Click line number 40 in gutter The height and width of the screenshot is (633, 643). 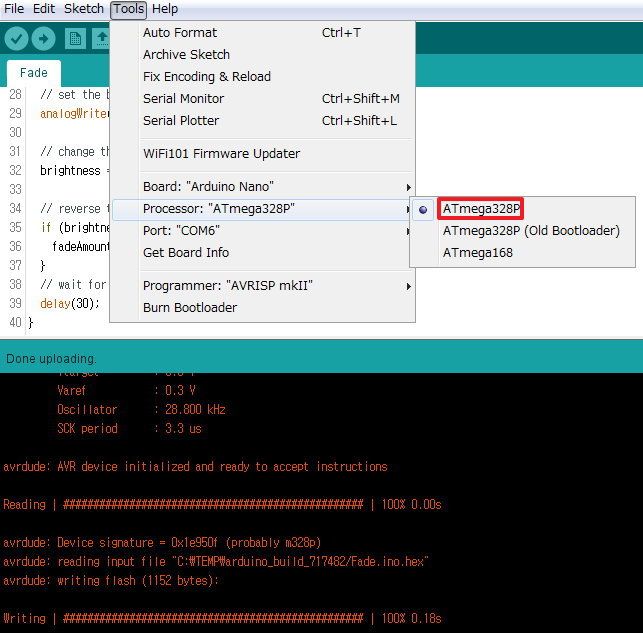[x=15, y=322]
